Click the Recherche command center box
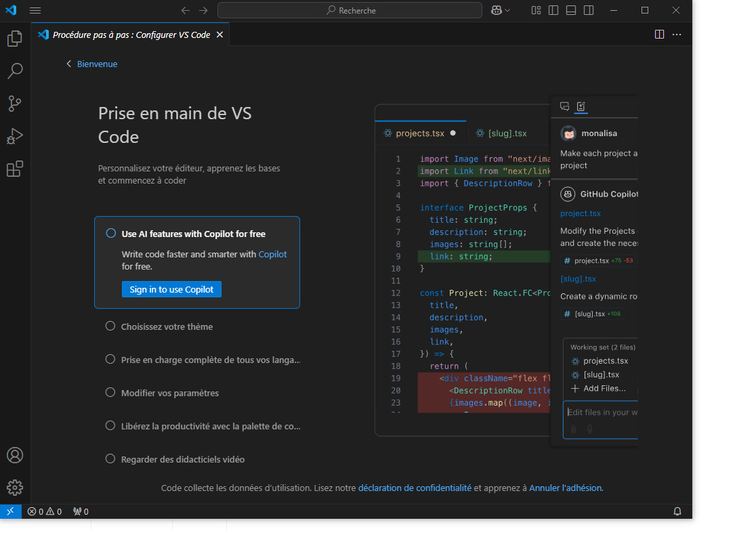 (350, 10)
